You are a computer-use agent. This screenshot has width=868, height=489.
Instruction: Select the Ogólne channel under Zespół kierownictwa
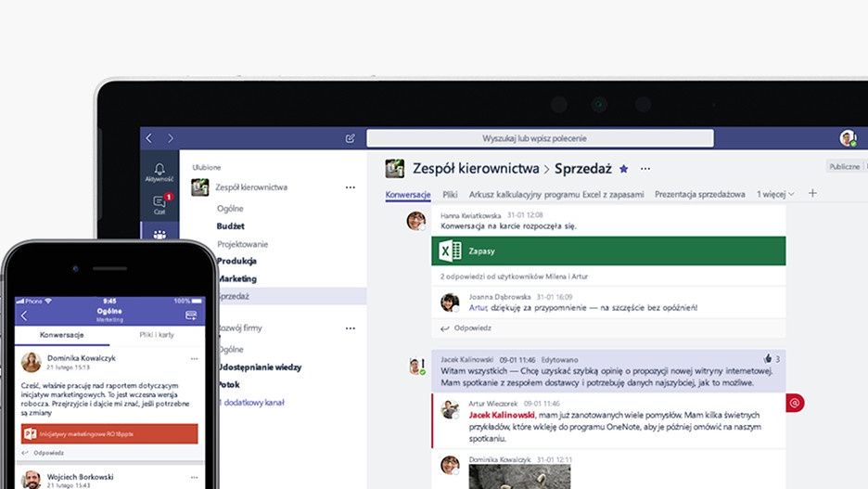click(230, 208)
